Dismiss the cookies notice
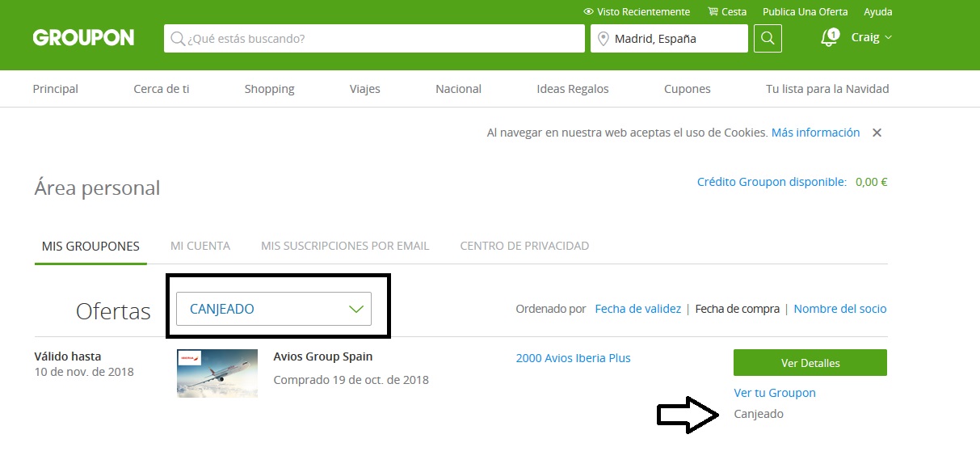This screenshot has height=464, width=980. pos(877,133)
